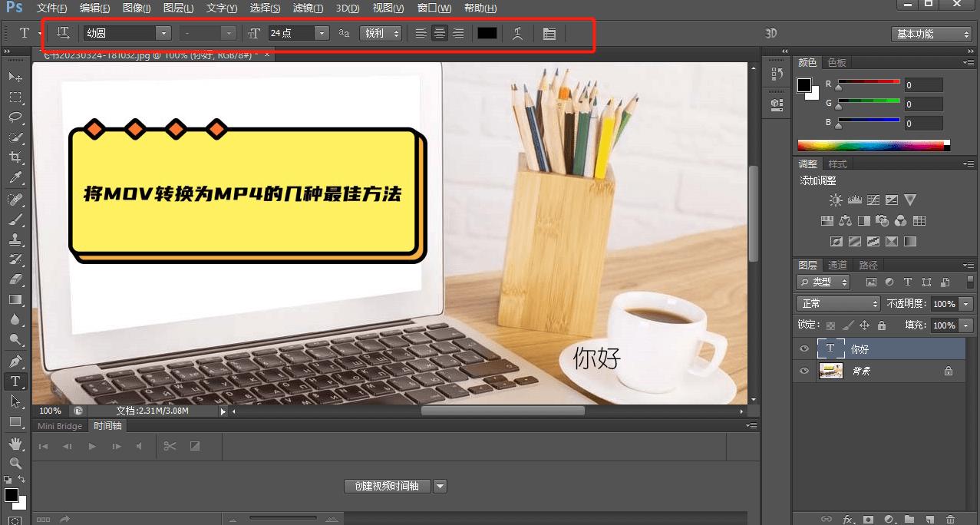This screenshot has width=980, height=525.
Task: Open the 滤镜 menu
Action: (x=307, y=8)
